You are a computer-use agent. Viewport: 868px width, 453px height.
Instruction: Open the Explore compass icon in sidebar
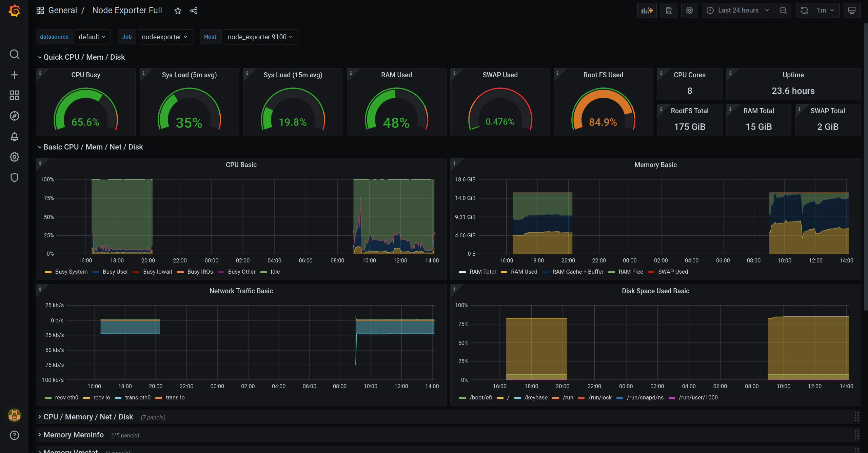pyautogui.click(x=14, y=116)
